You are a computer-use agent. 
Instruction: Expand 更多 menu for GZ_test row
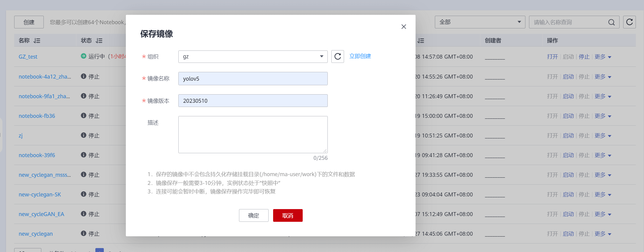tap(603, 57)
